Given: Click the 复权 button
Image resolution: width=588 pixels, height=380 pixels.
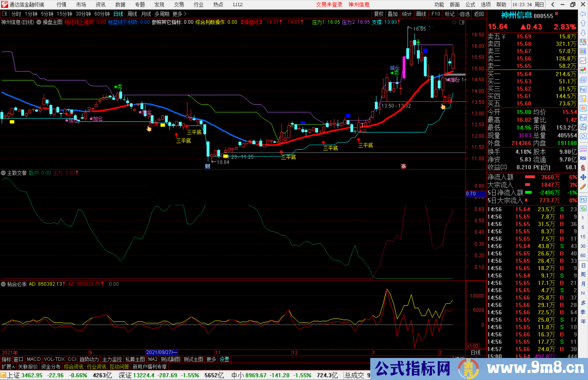Looking at the screenshot, I should (378, 14).
